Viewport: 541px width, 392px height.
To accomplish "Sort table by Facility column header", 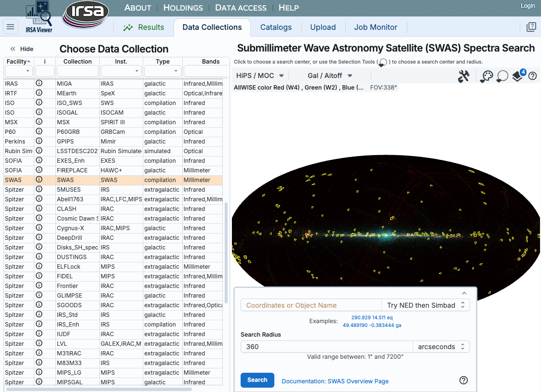I will pos(17,62).
